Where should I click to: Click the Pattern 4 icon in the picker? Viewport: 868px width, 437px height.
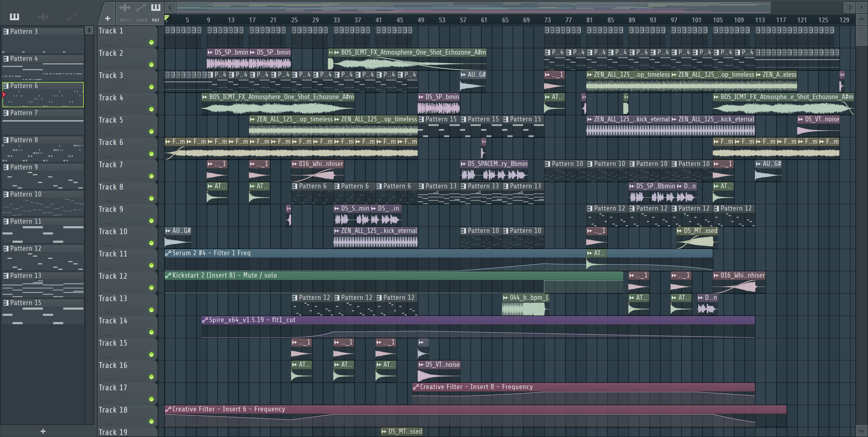point(6,59)
